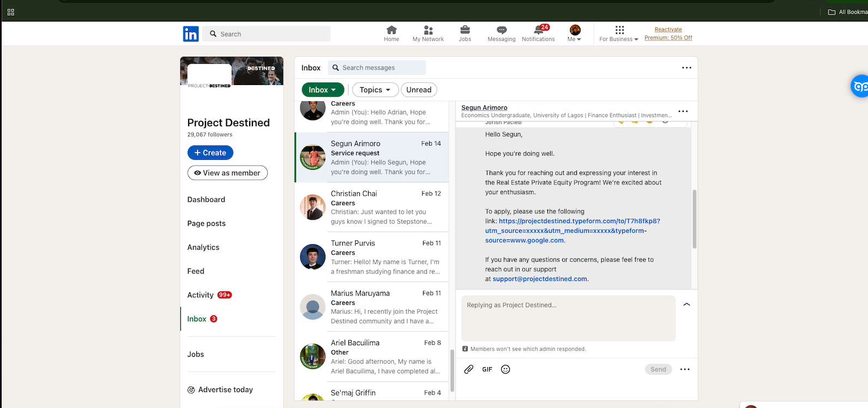Open Activity in sidebar
The height and width of the screenshot is (408, 868).
click(201, 295)
